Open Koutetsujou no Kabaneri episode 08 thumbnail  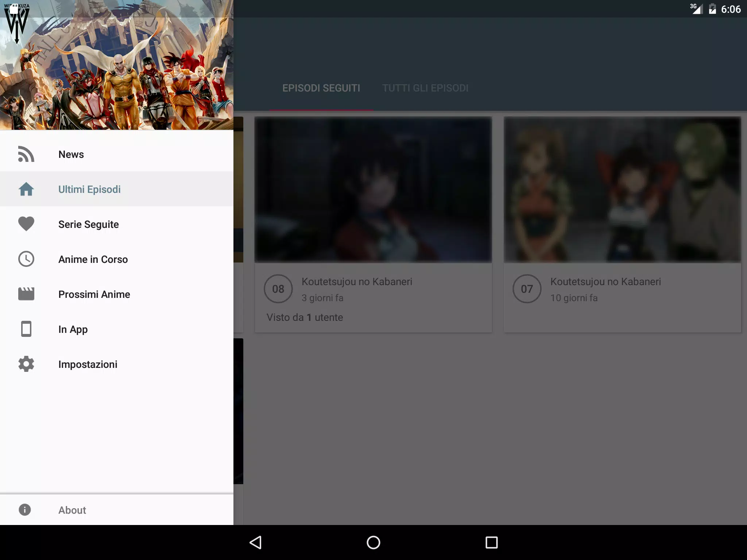373,190
